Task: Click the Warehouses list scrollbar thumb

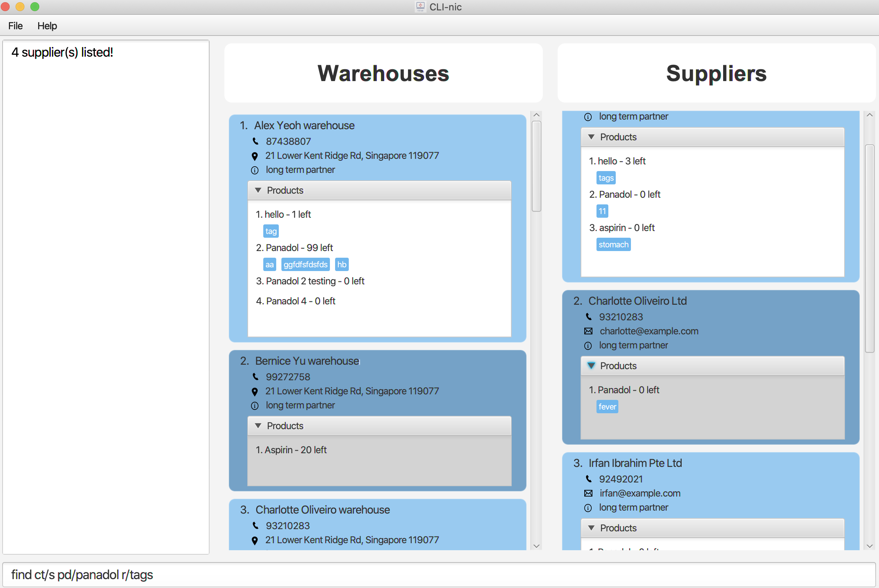Action: coord(536,166)
